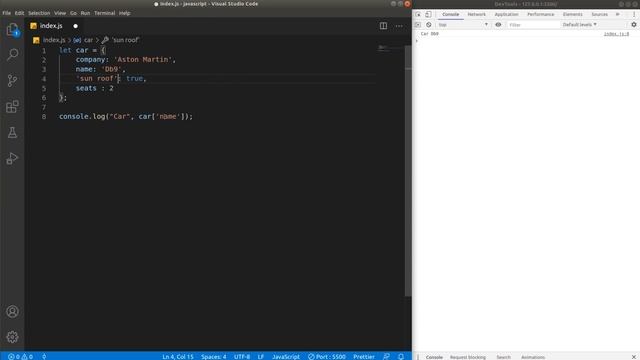640x360 pixels.
Task: Change end of line sequence LF
Action: click(261, 356)
